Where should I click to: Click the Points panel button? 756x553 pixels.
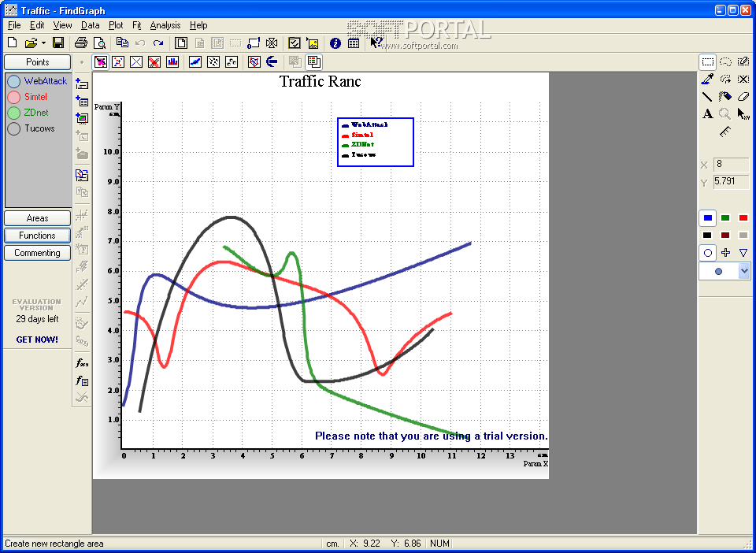point(38,62)
